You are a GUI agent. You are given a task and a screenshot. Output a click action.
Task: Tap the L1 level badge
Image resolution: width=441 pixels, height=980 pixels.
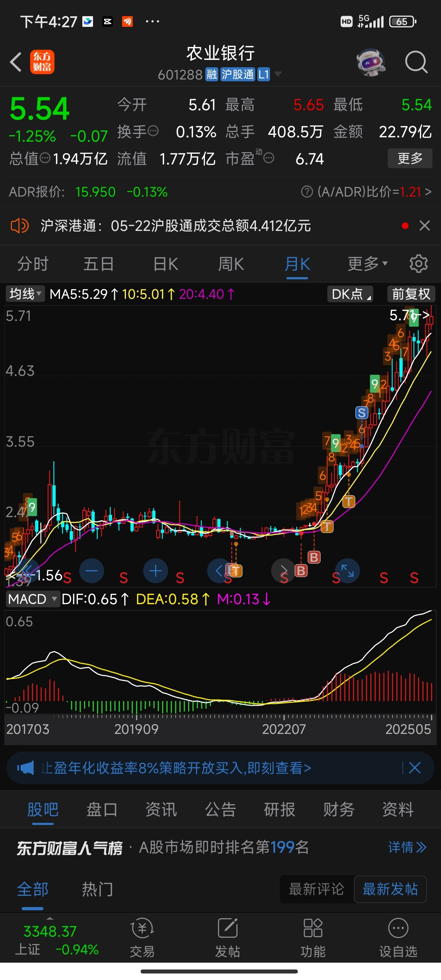[264, 74]
